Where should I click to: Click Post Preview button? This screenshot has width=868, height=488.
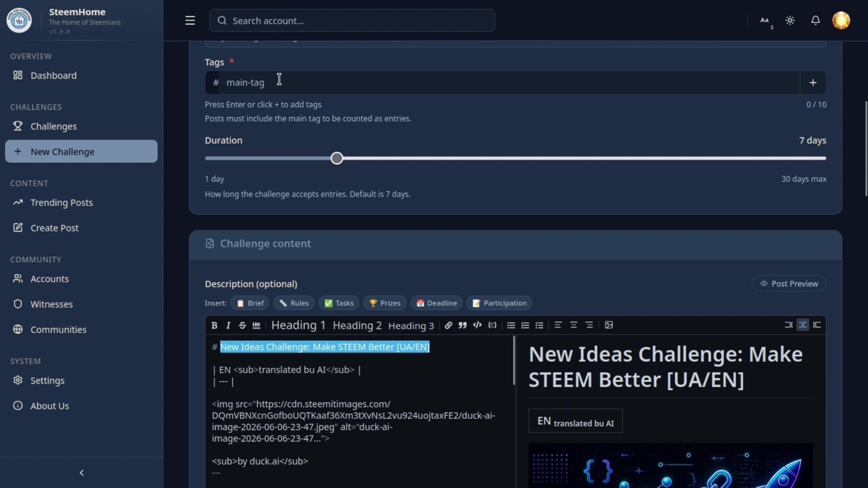(789, 284)
